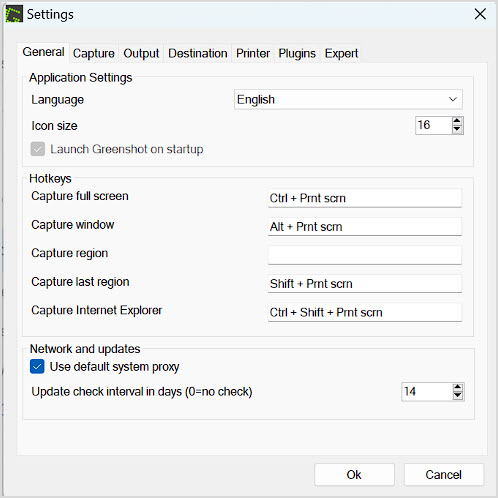Open the Plugins tab
Screen dimensions: 498x498
[297, 53]
